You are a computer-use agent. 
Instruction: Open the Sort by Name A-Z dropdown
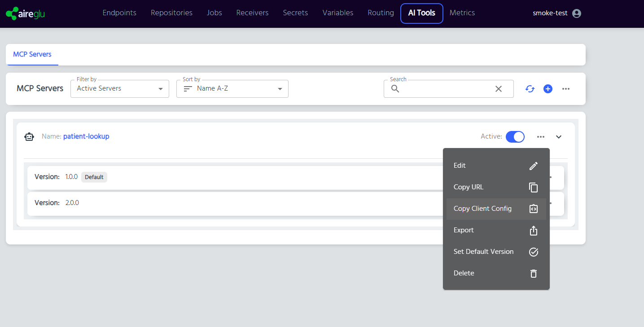pos(232,89)
